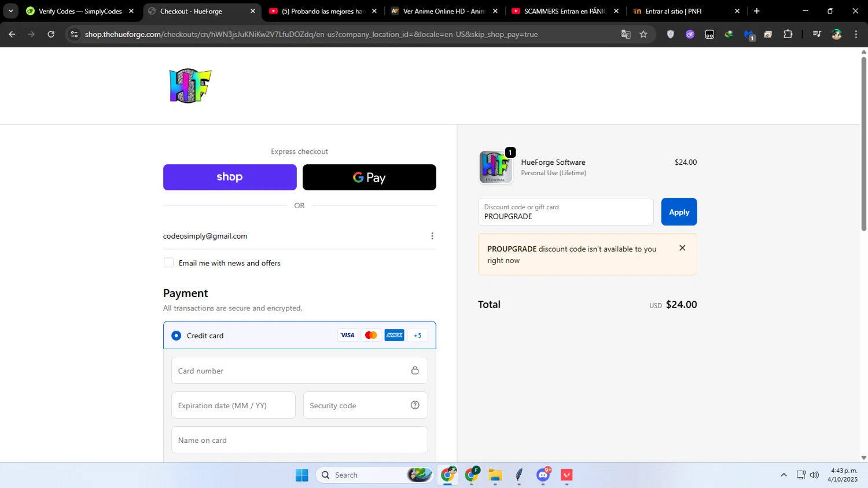
Task: Open the HueForge logo link
Action: pyautogui.click(x=190, y=86)
